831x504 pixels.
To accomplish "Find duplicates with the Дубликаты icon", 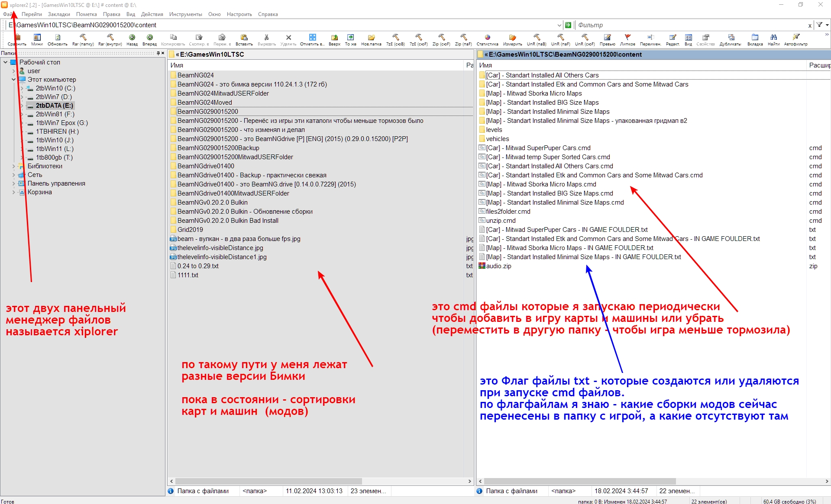I will click(731, 39).
